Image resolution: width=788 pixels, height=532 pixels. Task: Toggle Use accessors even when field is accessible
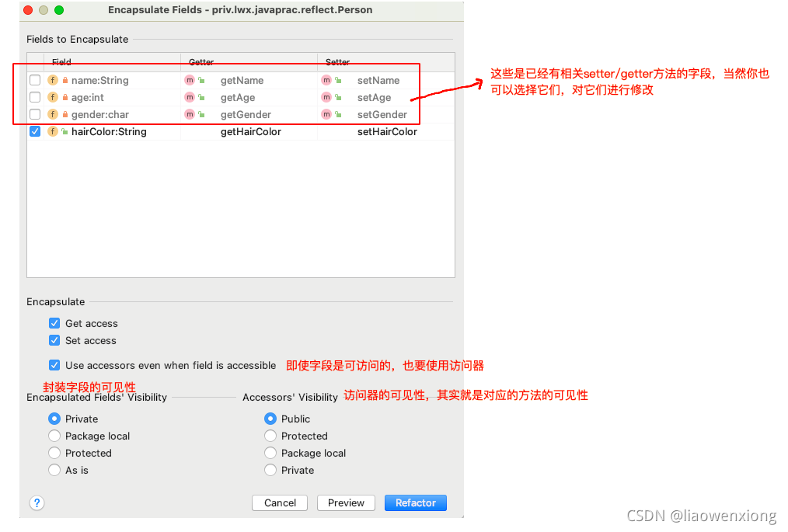(54, 365)
